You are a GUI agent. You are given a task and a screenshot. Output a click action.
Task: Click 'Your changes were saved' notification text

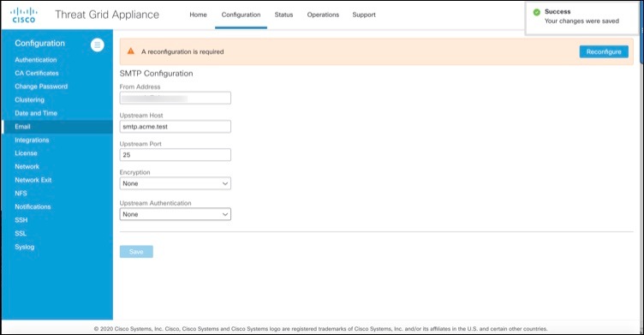pyautogui.click(x=581, y=21)
